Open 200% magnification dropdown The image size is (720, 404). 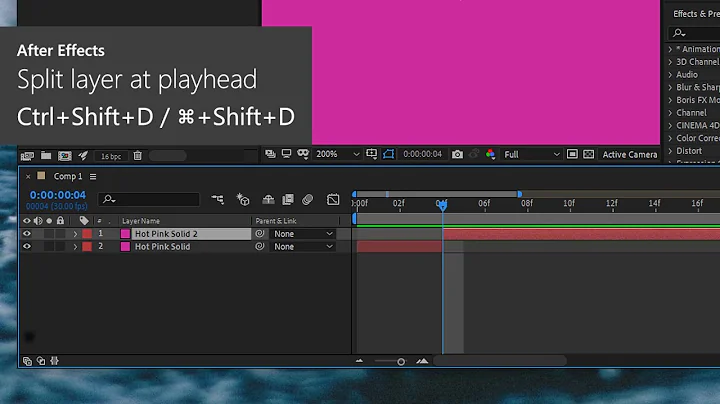click(x=338, y=154)
